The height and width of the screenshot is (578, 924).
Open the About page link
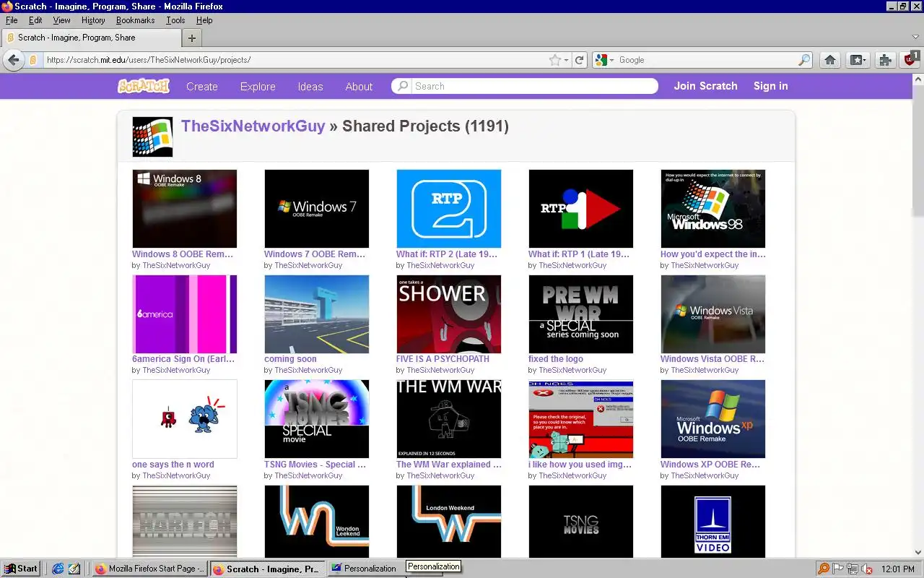pyautogui.click(x=359, y=86)
